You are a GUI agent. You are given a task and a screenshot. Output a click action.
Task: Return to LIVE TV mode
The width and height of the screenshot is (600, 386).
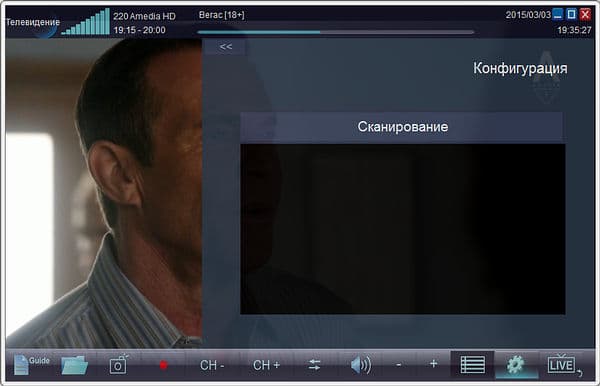pos(562,365)
